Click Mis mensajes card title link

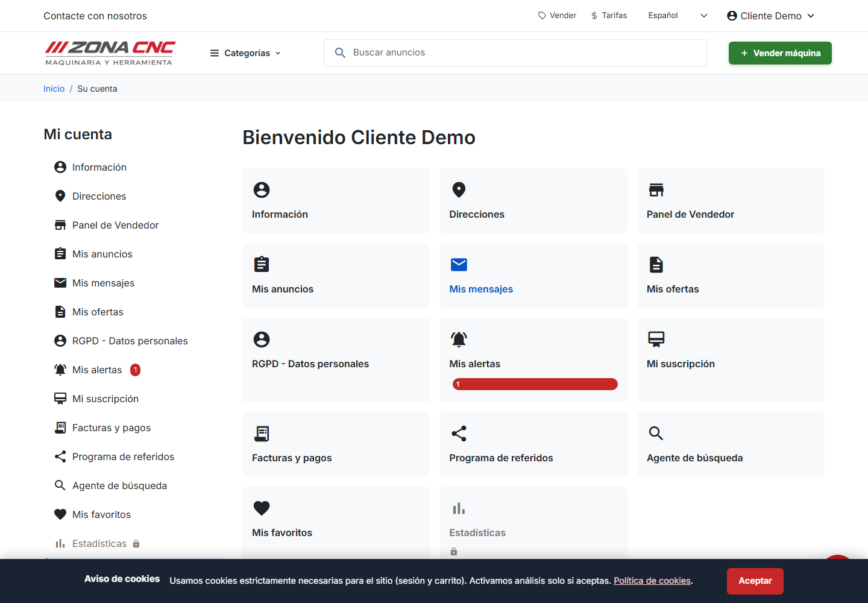pos(481,289)
